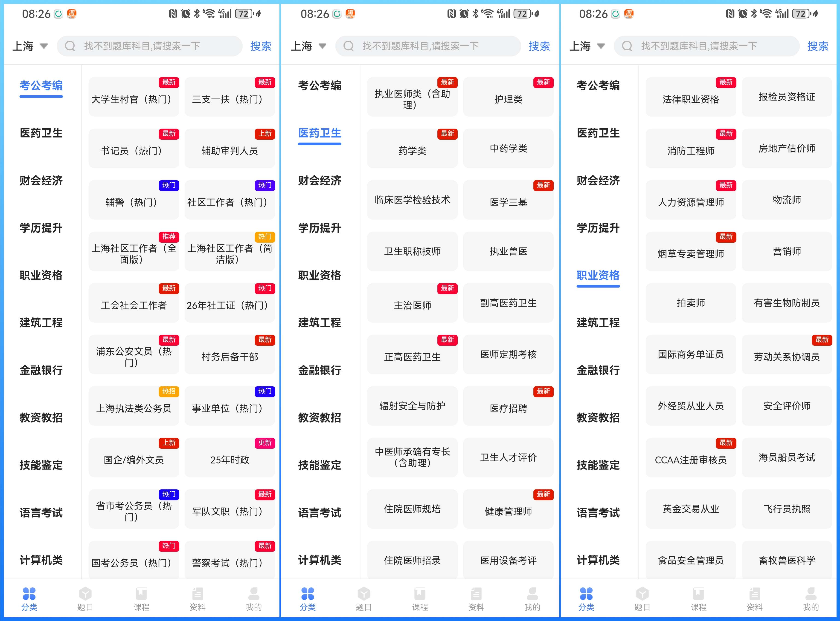Tap 搜索 button in the middle screen

pos(539,46)
